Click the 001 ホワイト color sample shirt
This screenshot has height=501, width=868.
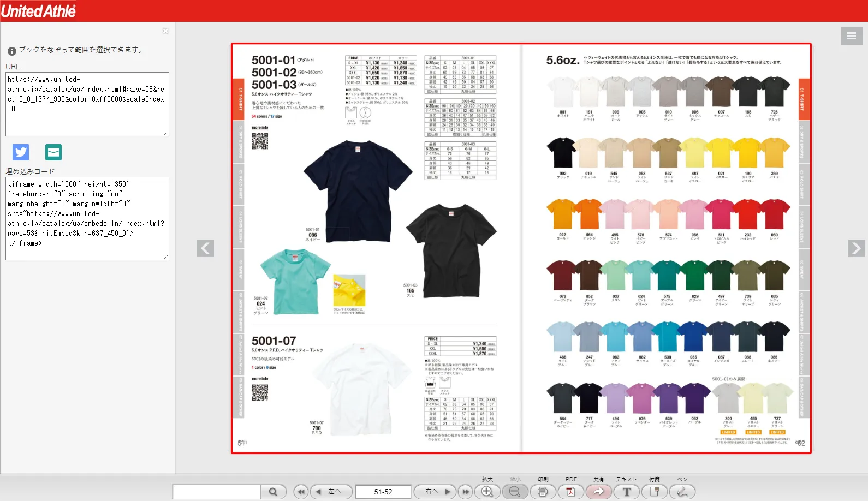[562, 92]
